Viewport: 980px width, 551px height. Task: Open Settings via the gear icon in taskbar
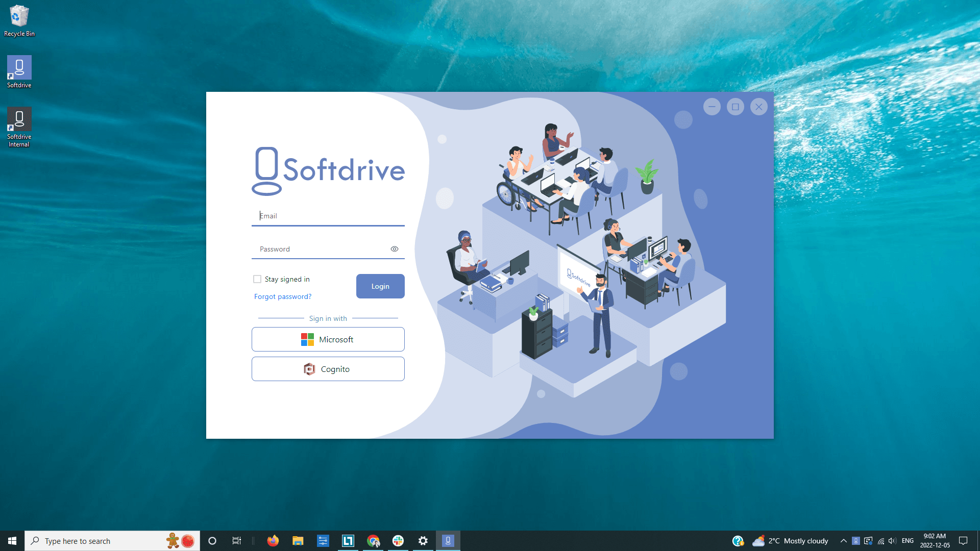coord(423,540)
